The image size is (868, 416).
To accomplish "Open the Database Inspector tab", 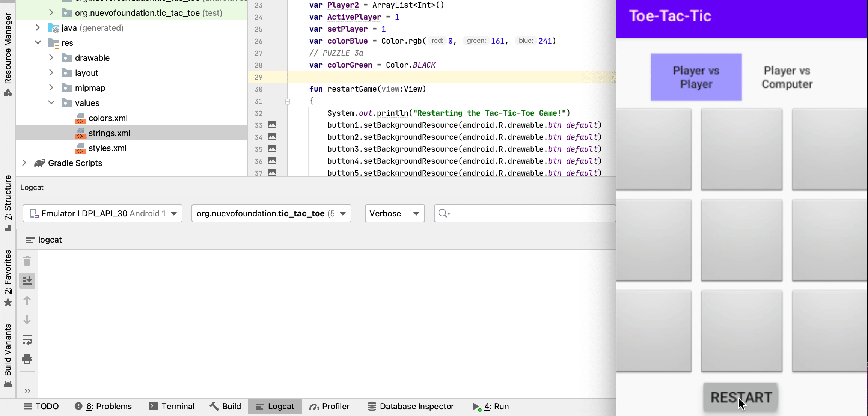I will (x=411, y=406).
